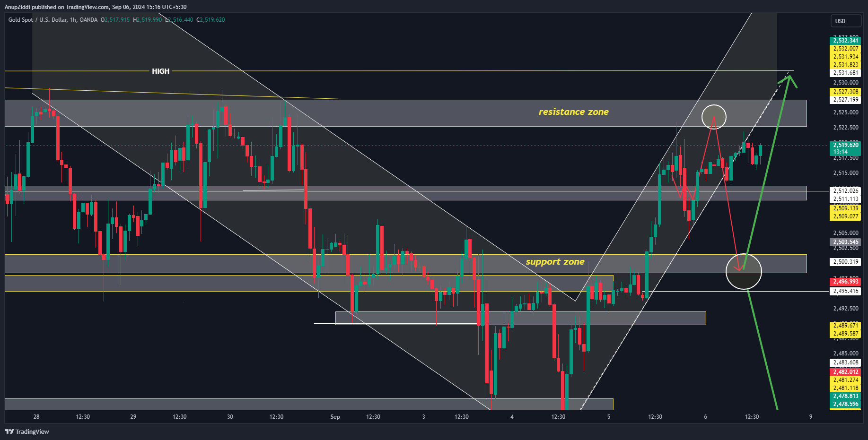
Task: Open the USD currency selector
Action: point(846,21)
